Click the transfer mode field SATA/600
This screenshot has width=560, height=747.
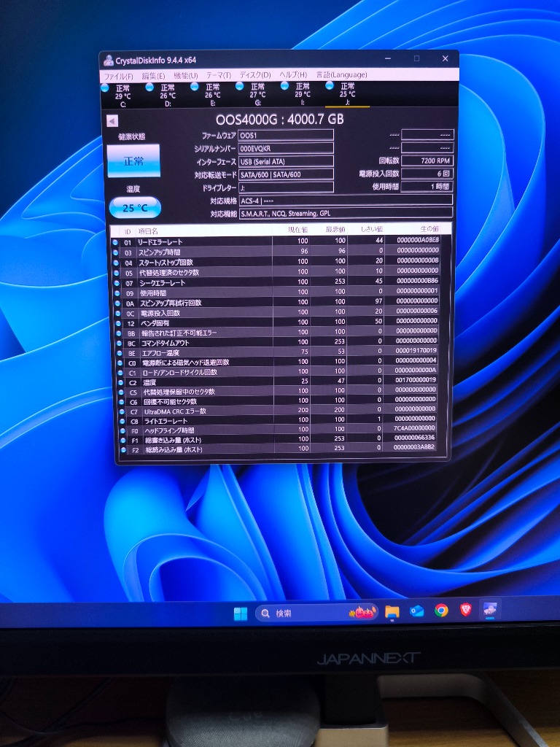point(286,174)
